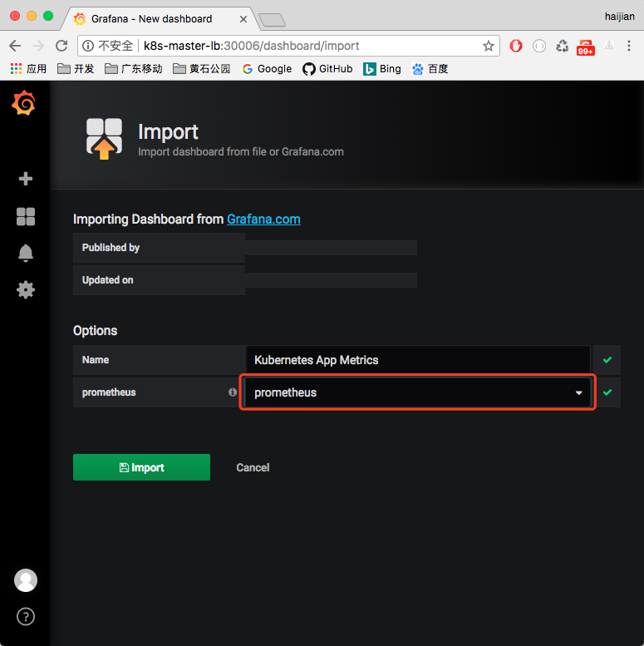The width and height of the screenshot is (644, 646).
Task: Click the red 99+ badge extension icon
Action: tap(586, 47)
